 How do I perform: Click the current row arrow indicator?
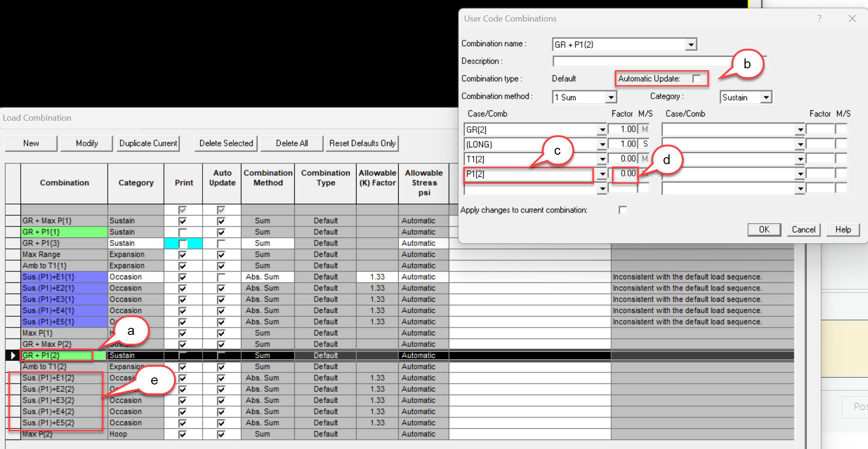pos(13,355)
